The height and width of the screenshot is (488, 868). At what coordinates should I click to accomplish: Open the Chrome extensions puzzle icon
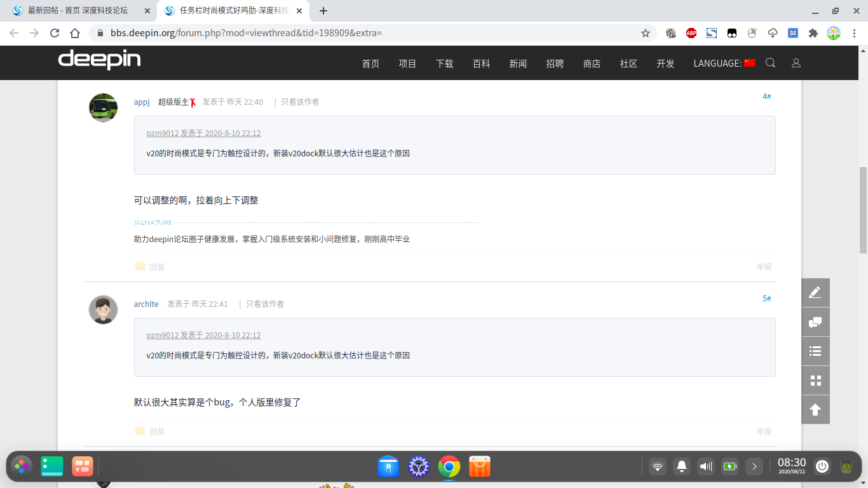coord(813,33)
